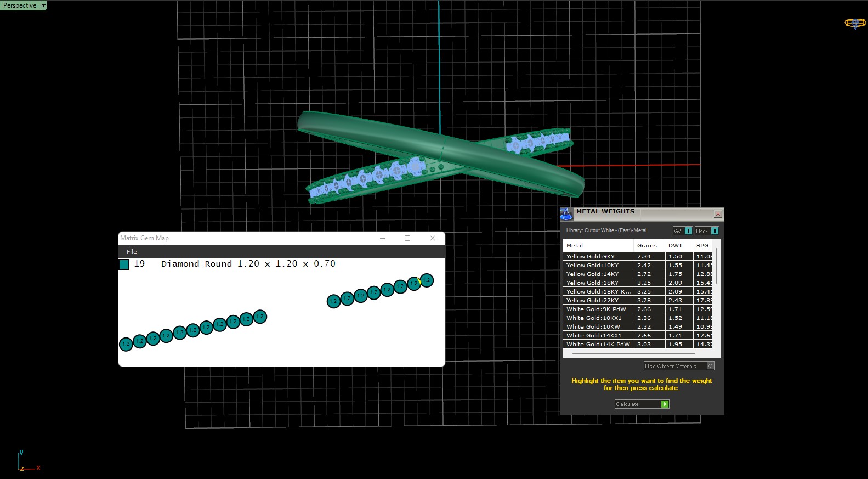Click the Perspective viewport label
868x479 pixels.
point(20,5)
